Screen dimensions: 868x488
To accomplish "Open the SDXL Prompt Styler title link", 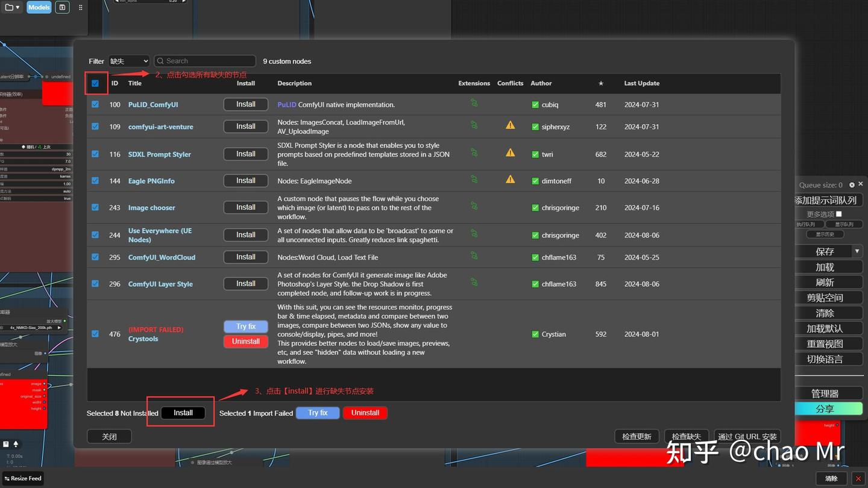I will (160, 154).
